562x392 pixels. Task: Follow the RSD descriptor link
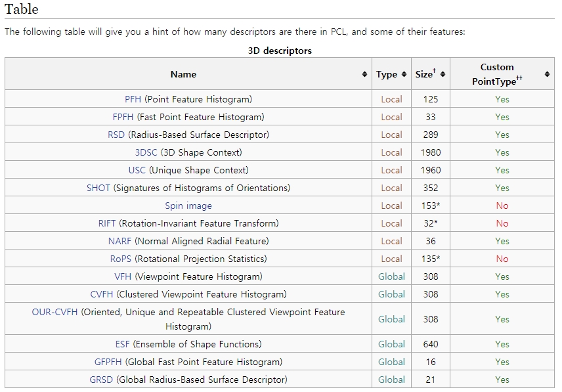pyautogui.click(x=116, y=135)
